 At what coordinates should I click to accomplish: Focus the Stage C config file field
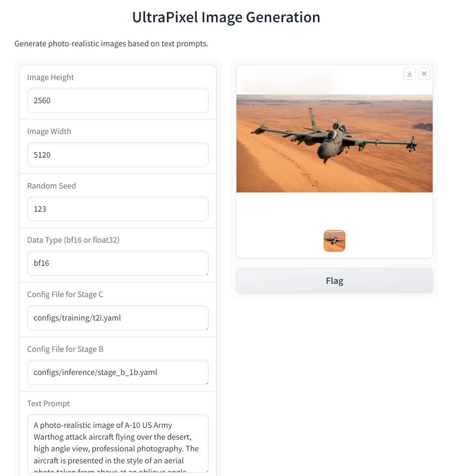tap(117, 318)
